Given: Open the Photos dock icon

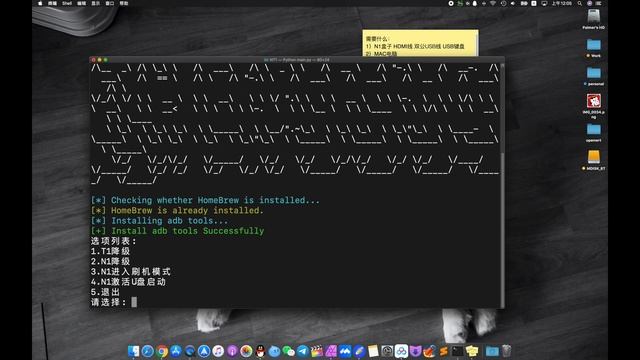Looking at the screenshot, I should [246, 351].
